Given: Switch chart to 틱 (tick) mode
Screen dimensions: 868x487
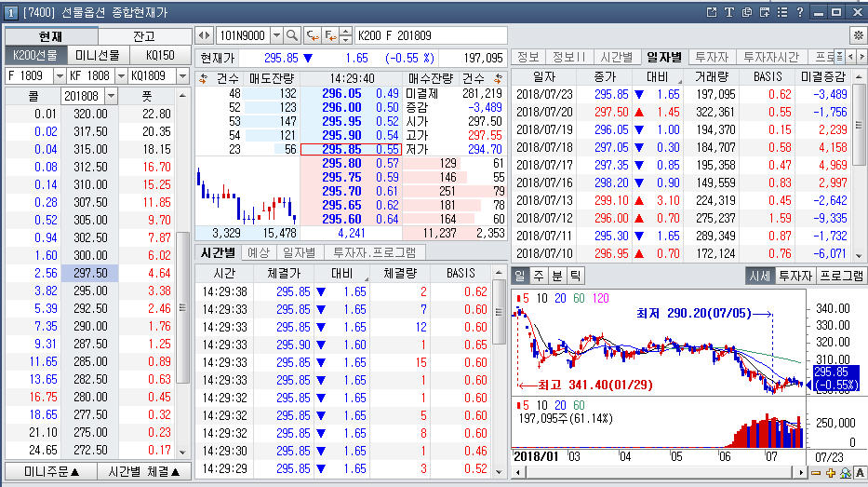Looking at the screenshot, I should pyautogui.click(x=576, y=276).
